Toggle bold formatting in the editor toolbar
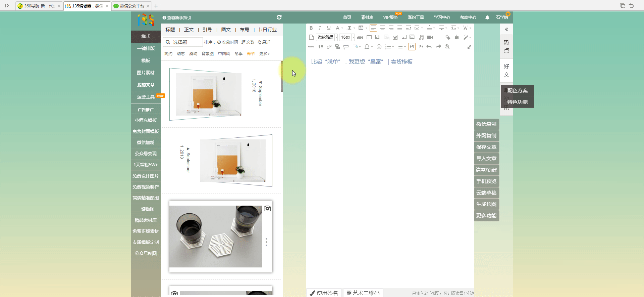The height and width of the screenshot is (297, 644). tap(311, 28)
